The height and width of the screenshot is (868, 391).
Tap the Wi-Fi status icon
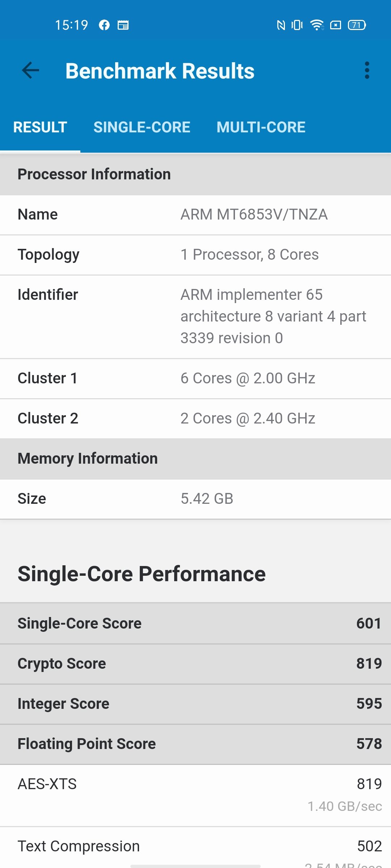317,25
